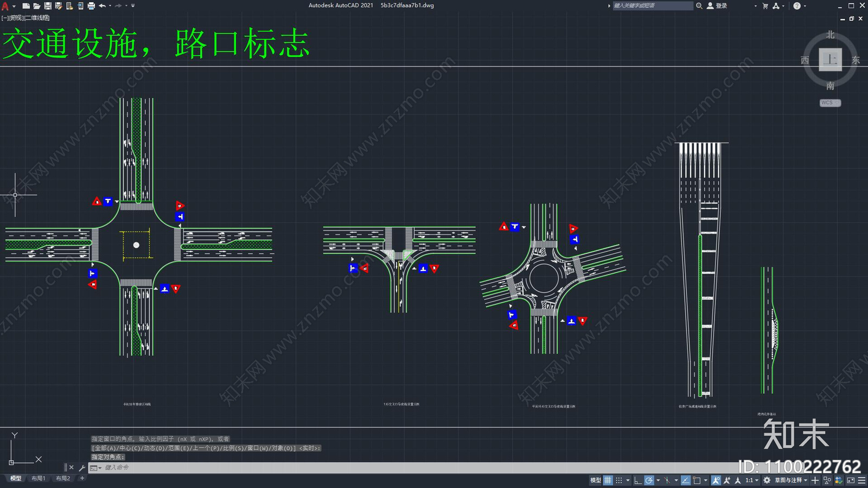Open the Undo history dropdown arrow

(x=110, y=6)
